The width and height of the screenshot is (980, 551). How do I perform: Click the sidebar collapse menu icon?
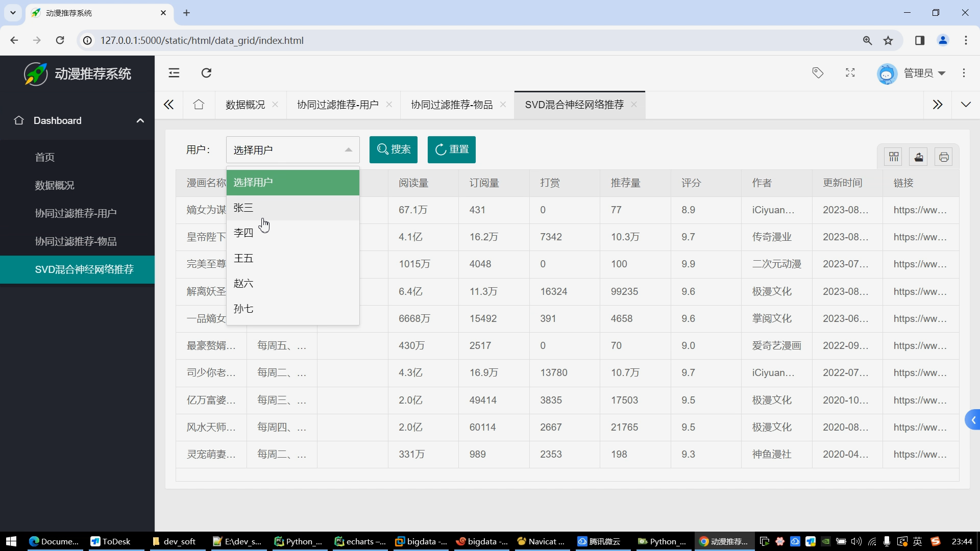click(x=174, y=73)
